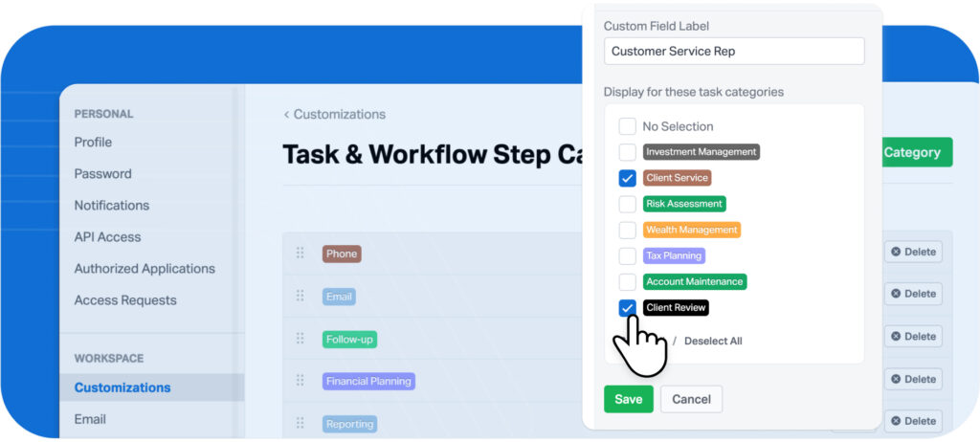This screenshot has width=980, height=442.
Task: Click the drag handle beside Follow-up category
Action: click(300, 339)
